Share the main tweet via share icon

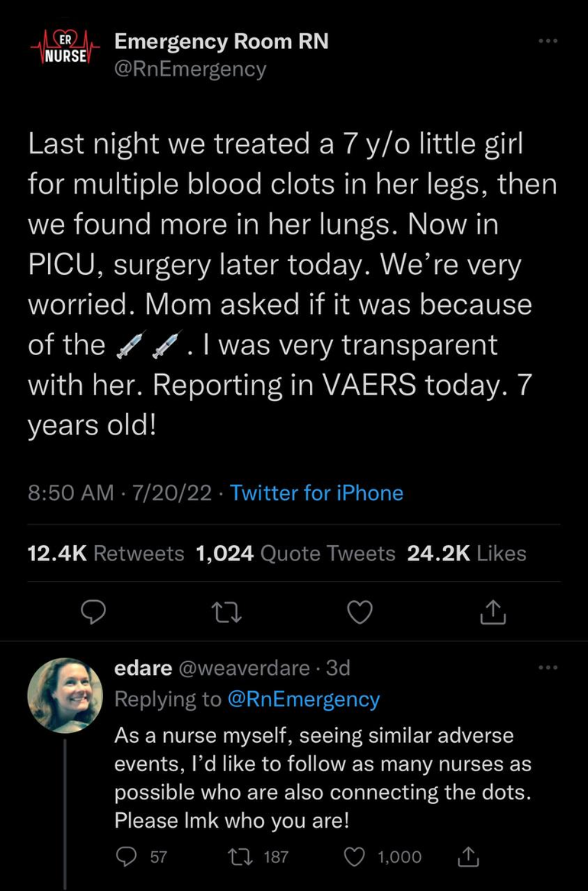tap(494, 611)
